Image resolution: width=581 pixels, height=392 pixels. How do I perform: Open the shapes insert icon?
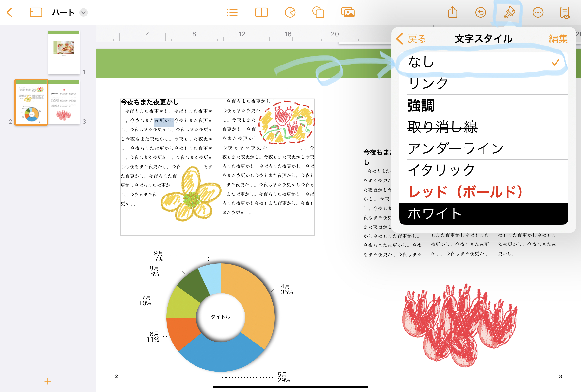(318, 12)
